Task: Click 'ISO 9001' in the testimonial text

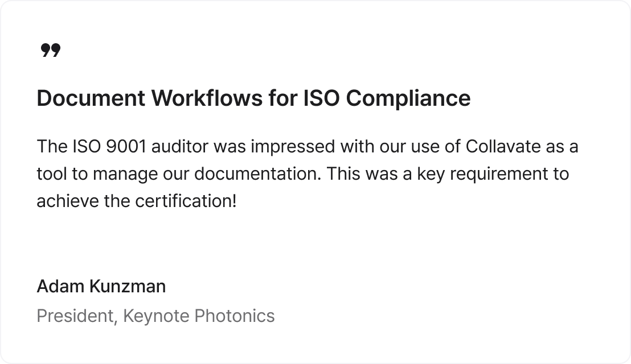Action: pyautogui.click(x=109, y=147)
